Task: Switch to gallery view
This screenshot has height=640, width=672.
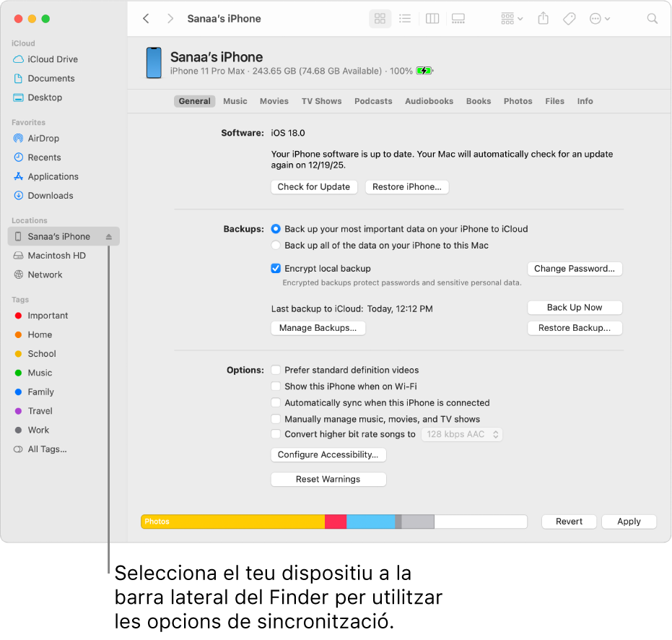Action: coord(458,19)
